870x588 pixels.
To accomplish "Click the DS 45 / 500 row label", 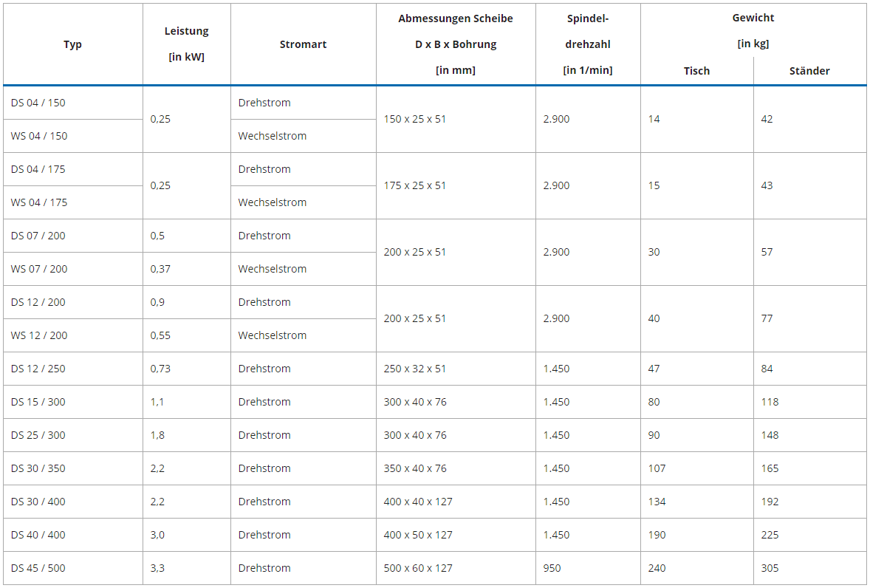I will (38, 568).
